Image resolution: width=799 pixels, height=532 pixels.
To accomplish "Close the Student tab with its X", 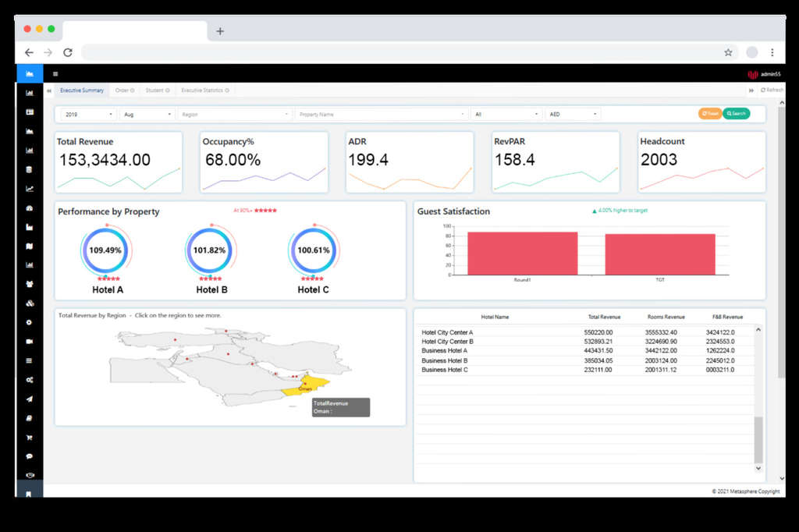I will (166, 90).
